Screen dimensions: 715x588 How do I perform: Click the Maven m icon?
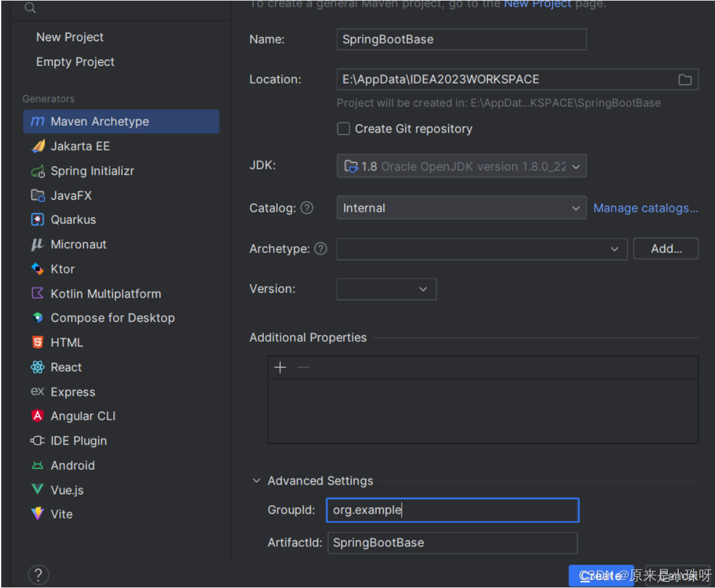pos(38,122)
